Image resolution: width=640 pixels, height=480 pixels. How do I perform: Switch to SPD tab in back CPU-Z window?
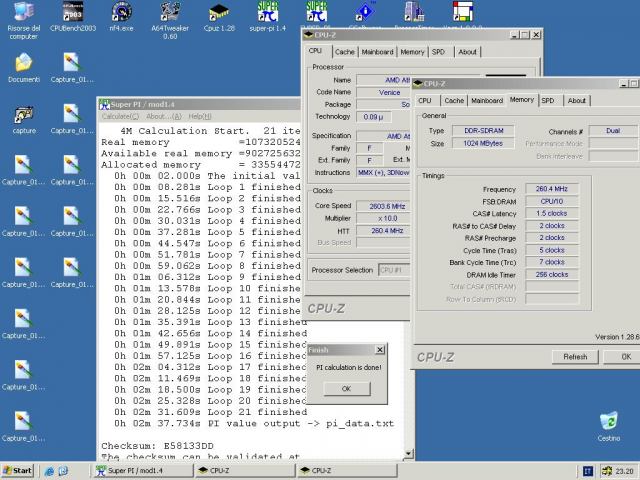tap(438, 52)
